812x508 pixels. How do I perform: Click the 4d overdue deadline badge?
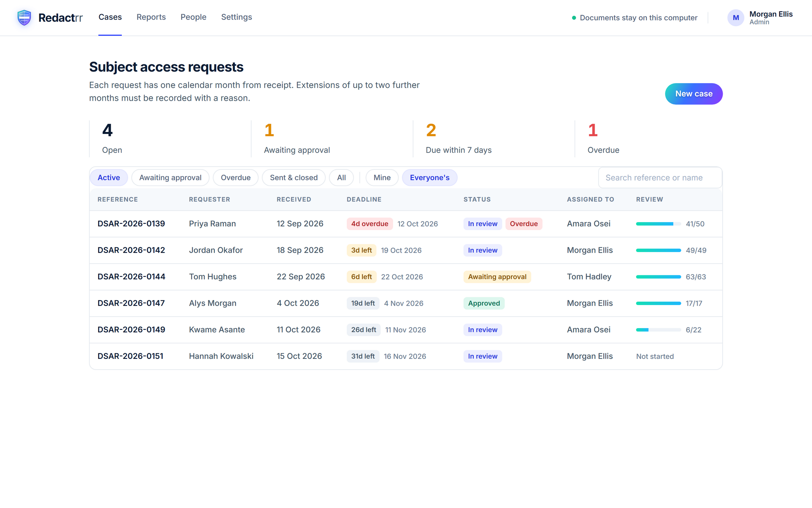click(369, 224)
